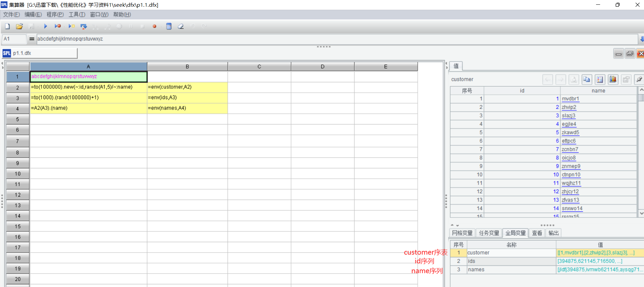Run to cursor with the play-star icon
This screenshot has width=644, height=287.
pos(72,26)
